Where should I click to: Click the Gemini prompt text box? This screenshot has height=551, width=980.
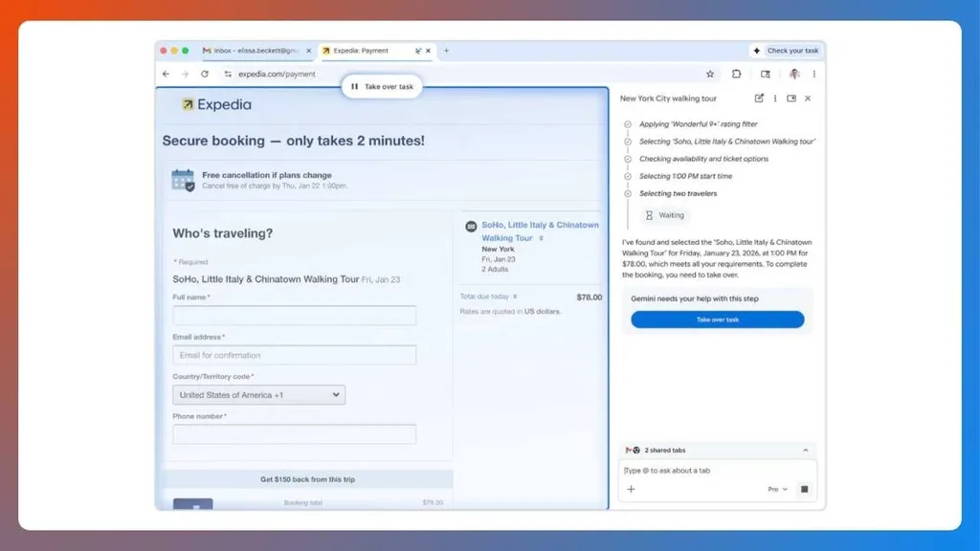pyautogui.click(x=717, y=471)
